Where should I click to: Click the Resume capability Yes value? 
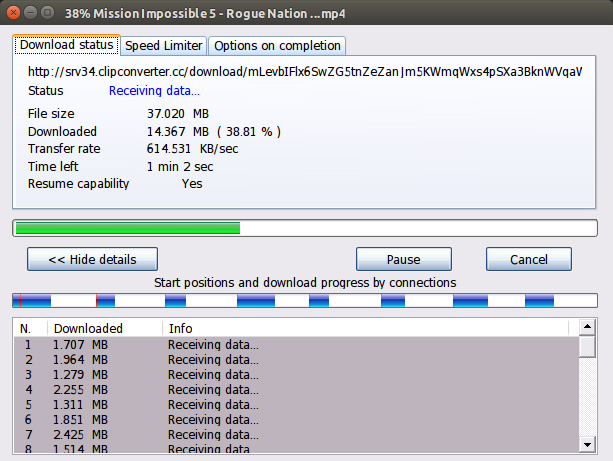(192, 184)
